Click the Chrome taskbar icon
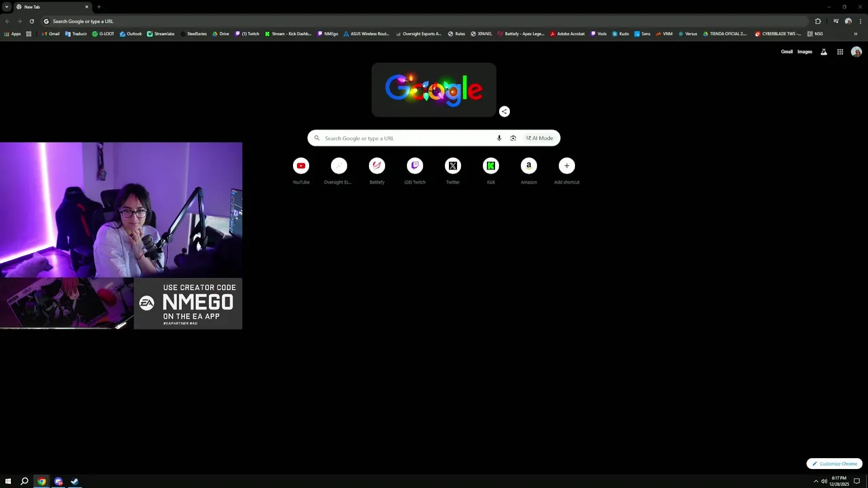Screen dimensions: 868x488 (41, 481)
